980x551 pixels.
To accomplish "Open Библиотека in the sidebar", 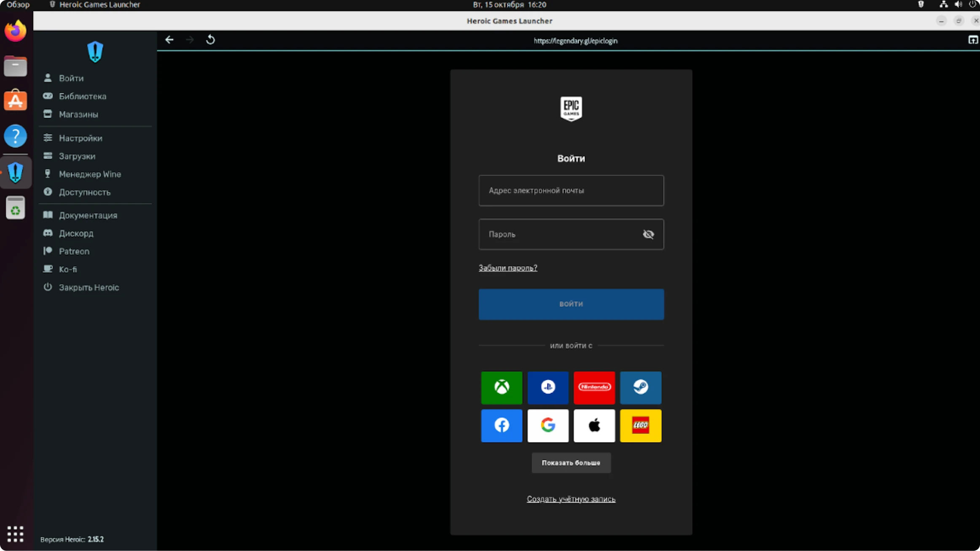I will coord(82,96).
